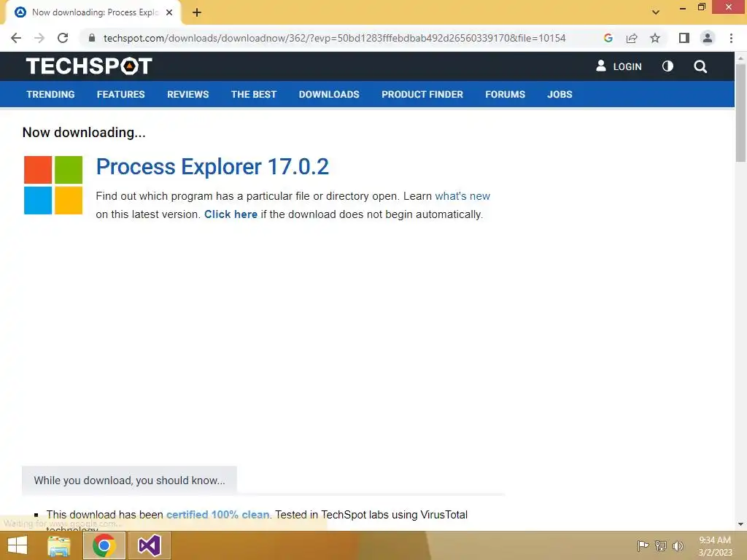Open the TRENDING menu item

[x=50, y=94]
